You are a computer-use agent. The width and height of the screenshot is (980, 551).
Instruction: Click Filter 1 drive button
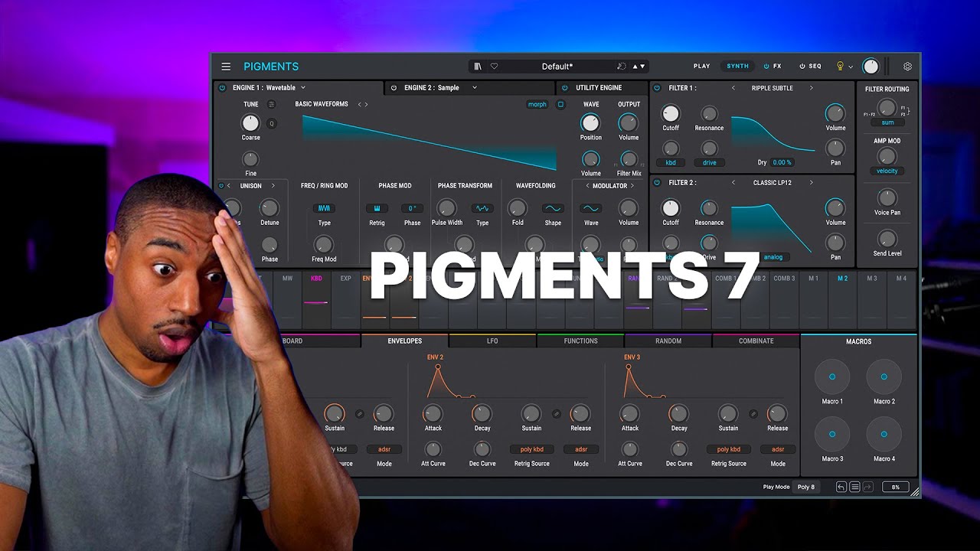point(709,163)
